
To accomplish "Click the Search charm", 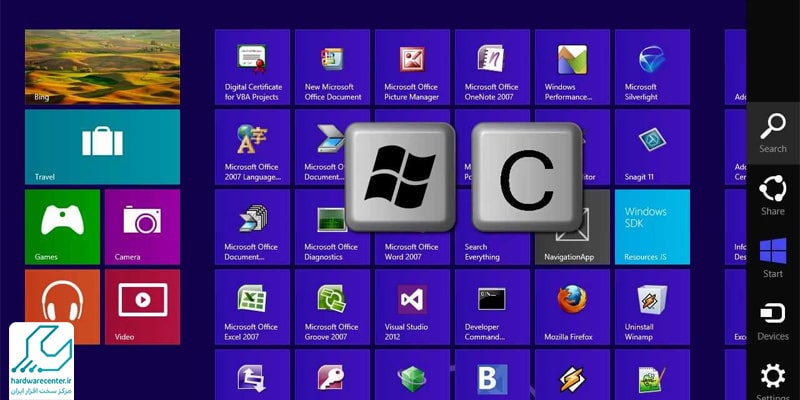I will pyautogui.click(x=773, y=133).
